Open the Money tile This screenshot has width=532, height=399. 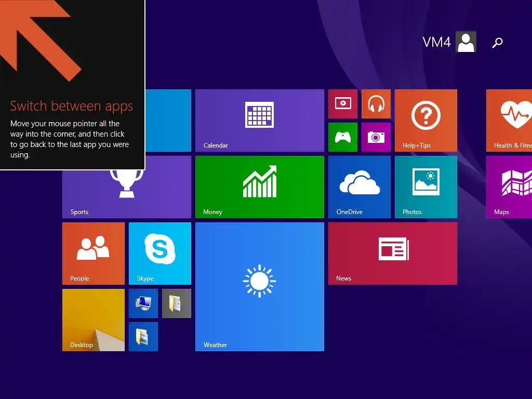(260, 187)
